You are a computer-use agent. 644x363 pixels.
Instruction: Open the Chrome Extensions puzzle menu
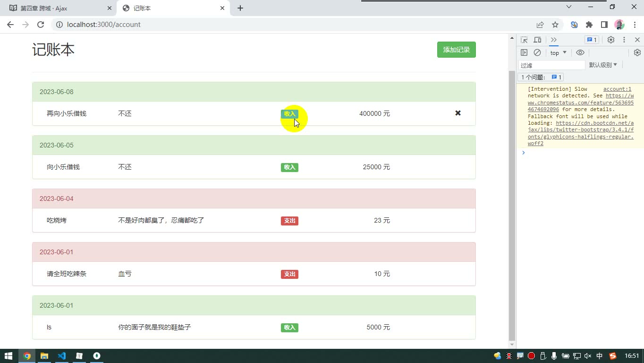(x=589, y=25)
